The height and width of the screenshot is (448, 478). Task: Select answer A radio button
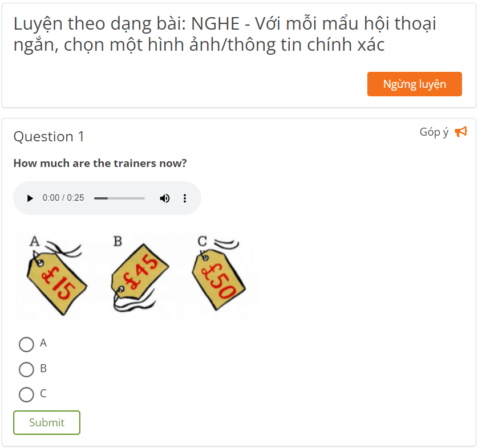click(x=26, y=344)
